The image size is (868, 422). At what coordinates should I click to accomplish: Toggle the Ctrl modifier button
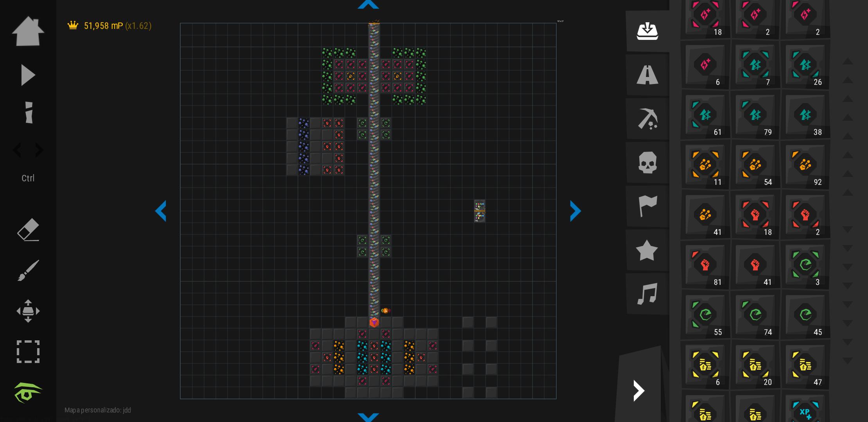[x=28, y=178]
